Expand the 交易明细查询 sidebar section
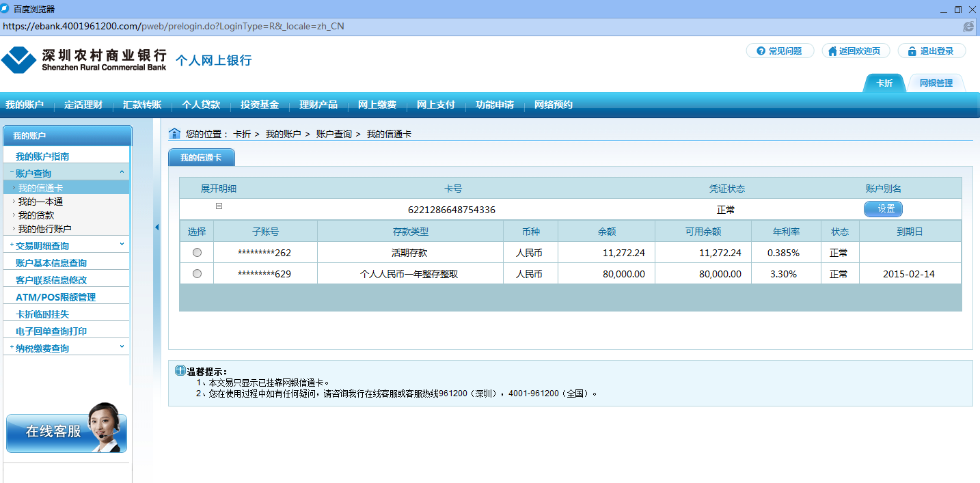This screenshot has height=483, width=980. (x=122, y=245)
